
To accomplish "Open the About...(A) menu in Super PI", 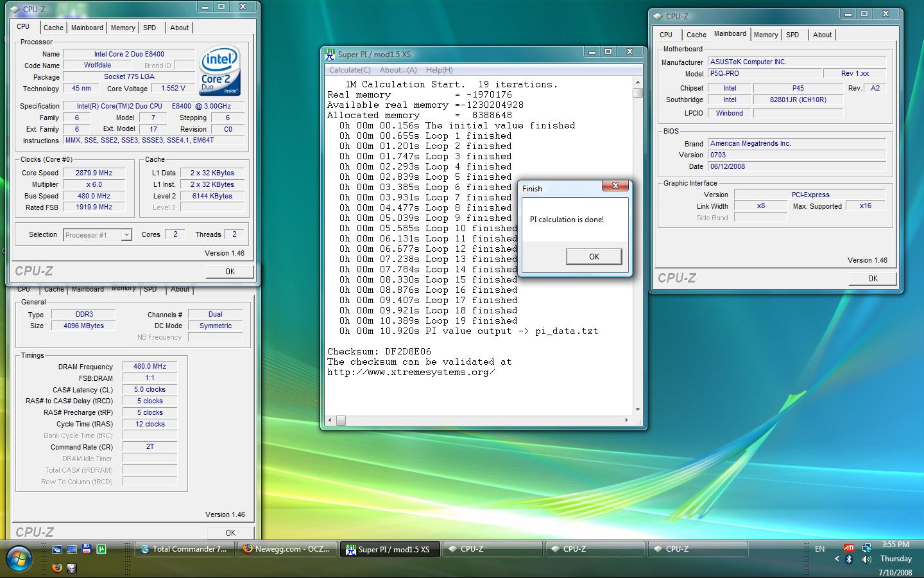I will click(398, 70).
